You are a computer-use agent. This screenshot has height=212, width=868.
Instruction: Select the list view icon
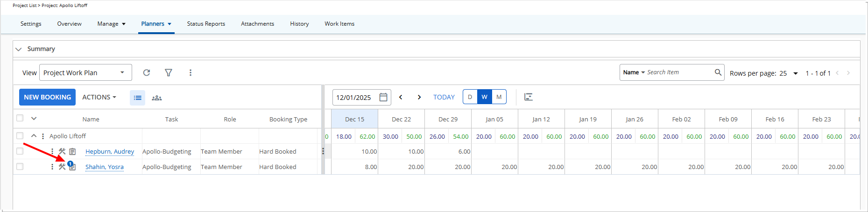tap(137, 98)
